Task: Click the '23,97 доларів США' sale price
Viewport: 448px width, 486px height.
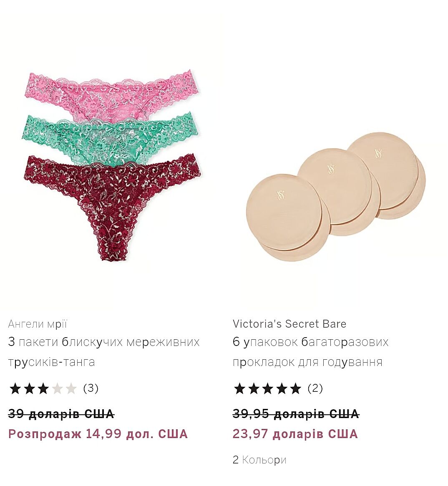Action: (295, 434)
